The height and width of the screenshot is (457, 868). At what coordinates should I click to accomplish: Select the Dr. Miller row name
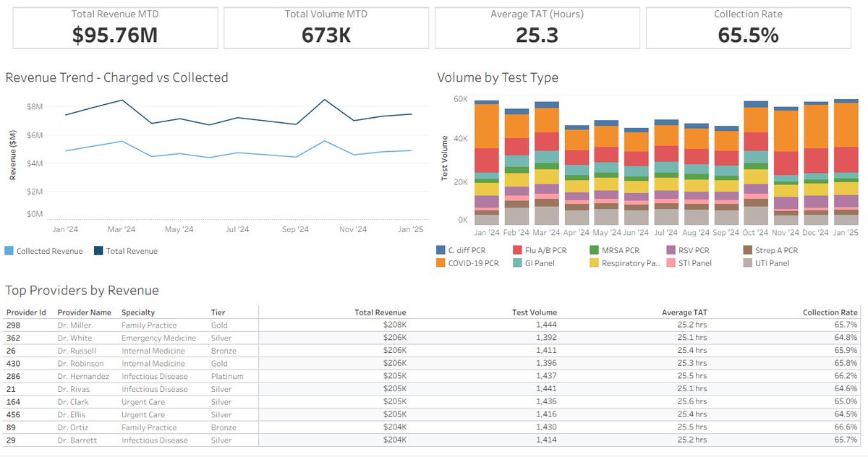tap(75, 325)
